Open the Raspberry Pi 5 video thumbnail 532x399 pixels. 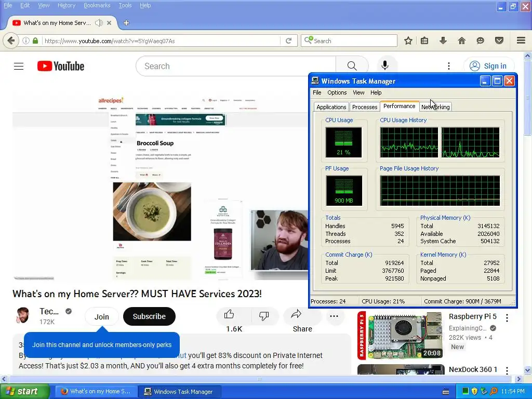click(x=401, y=335)
